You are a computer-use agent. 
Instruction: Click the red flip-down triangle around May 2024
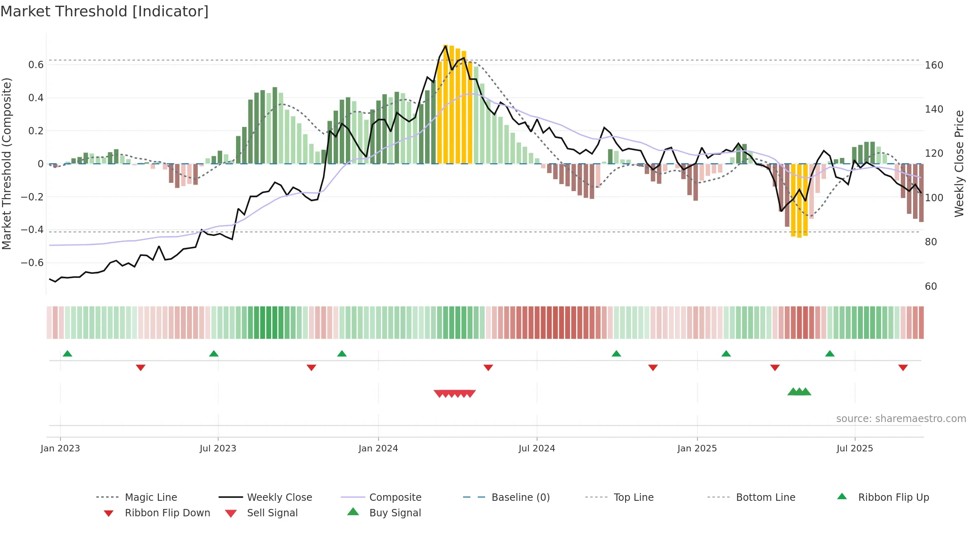(488, 368)
